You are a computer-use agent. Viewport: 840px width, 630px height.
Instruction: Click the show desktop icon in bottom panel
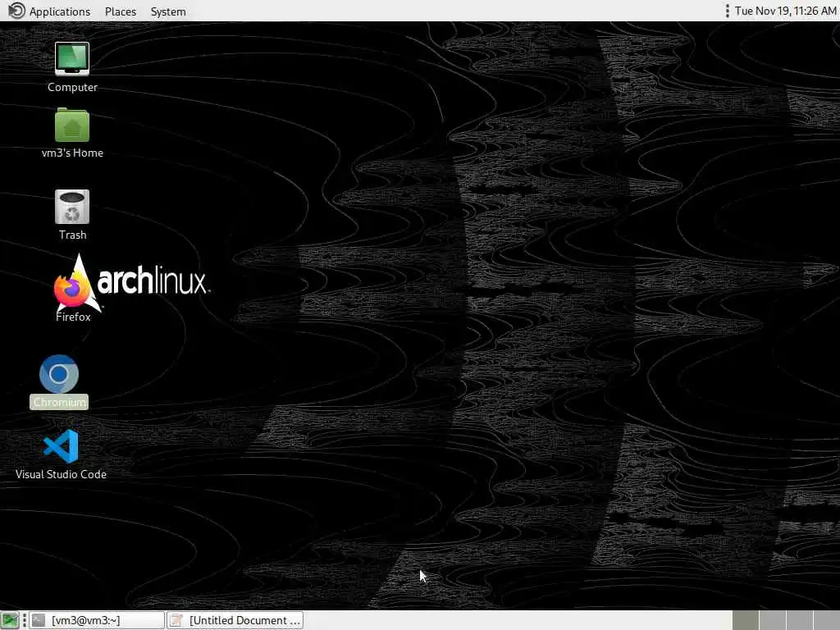10,620
